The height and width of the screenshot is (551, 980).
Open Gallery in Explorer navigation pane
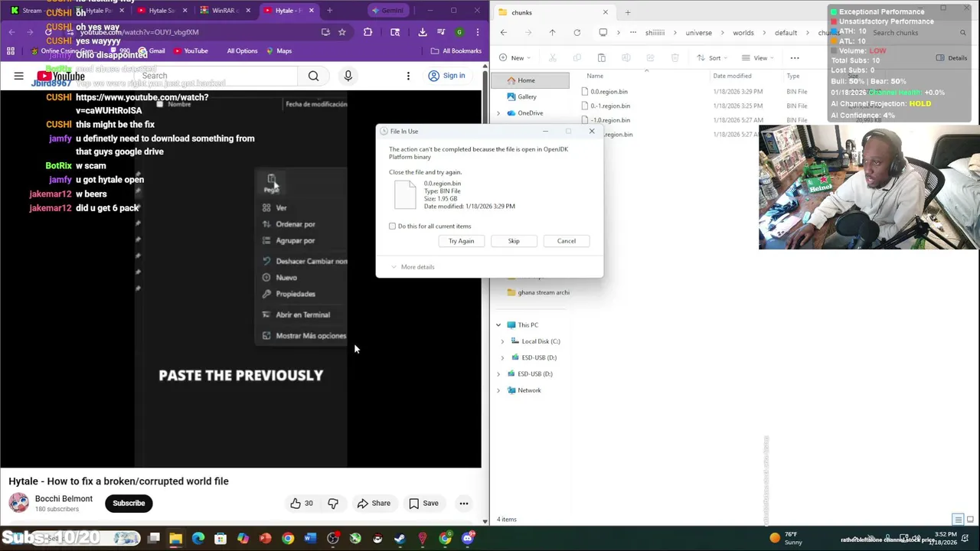(527, 97)
